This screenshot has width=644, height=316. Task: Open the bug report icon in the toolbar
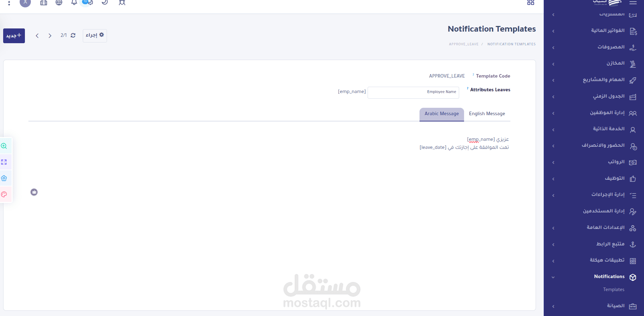[x=122, y=3]
